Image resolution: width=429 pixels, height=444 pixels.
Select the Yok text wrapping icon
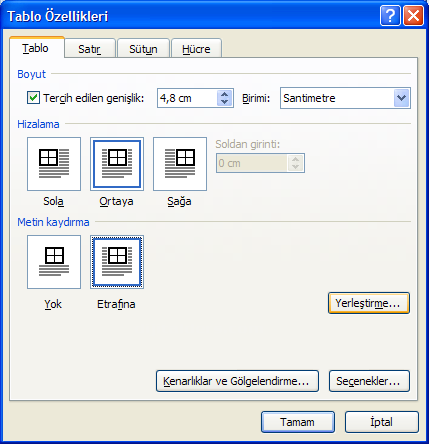pyautogui.click(x=54, y=262)
